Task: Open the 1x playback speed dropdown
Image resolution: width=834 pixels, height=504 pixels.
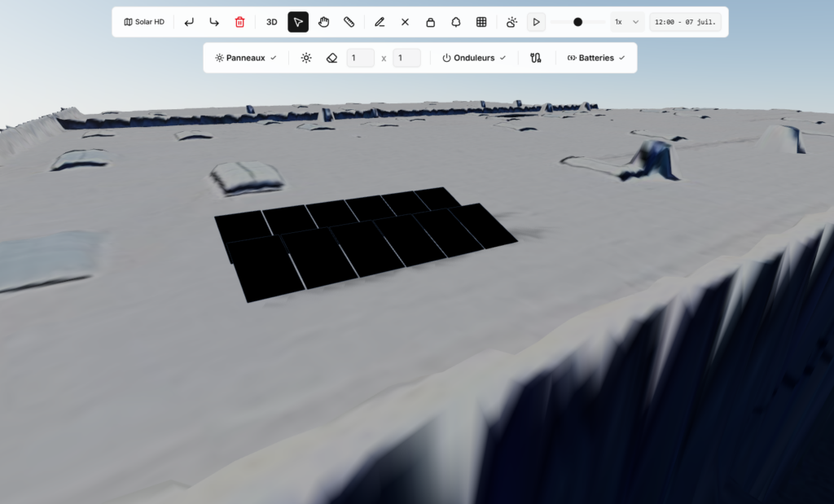Action: tap(627, 22)
